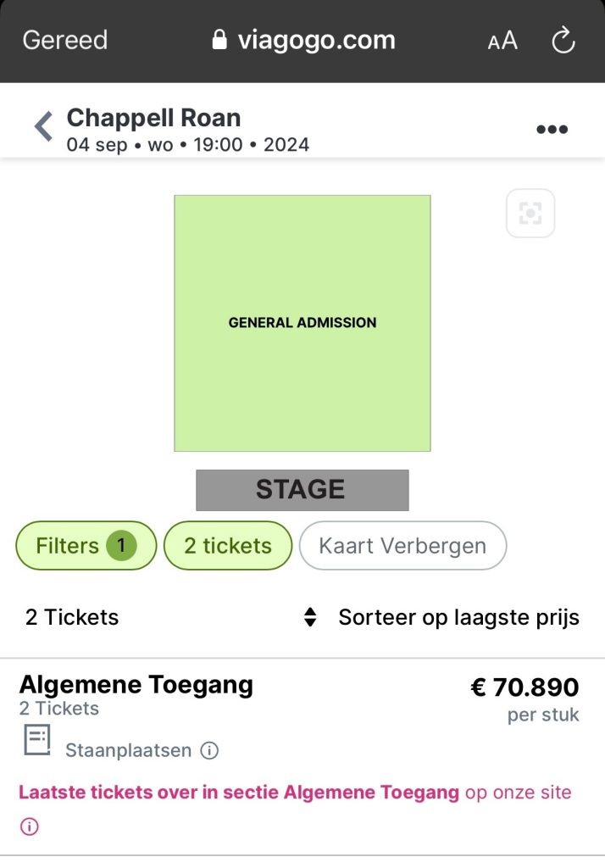The height and width of the screenshot is (868, 605).
Task: Click the map recenter focus icon
Action: [x=530, y=213]
